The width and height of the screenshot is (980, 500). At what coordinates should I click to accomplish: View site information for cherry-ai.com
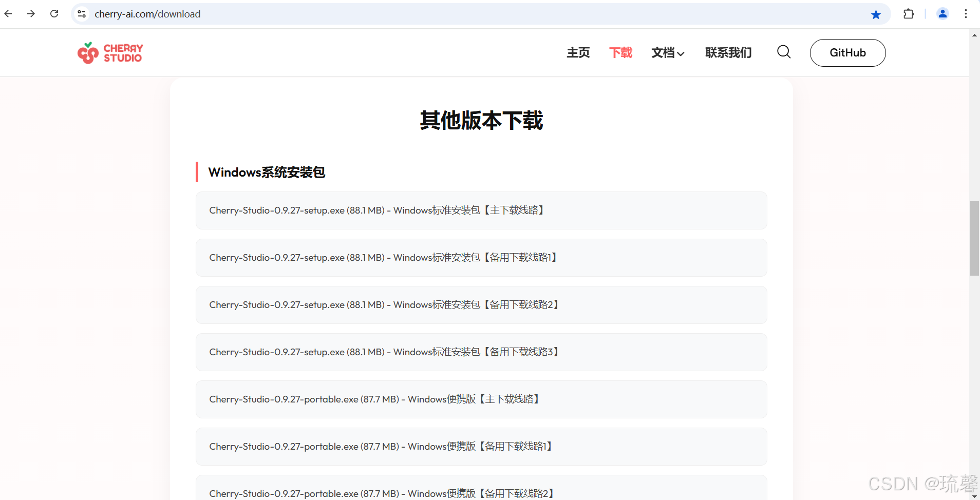click(82, 14)
